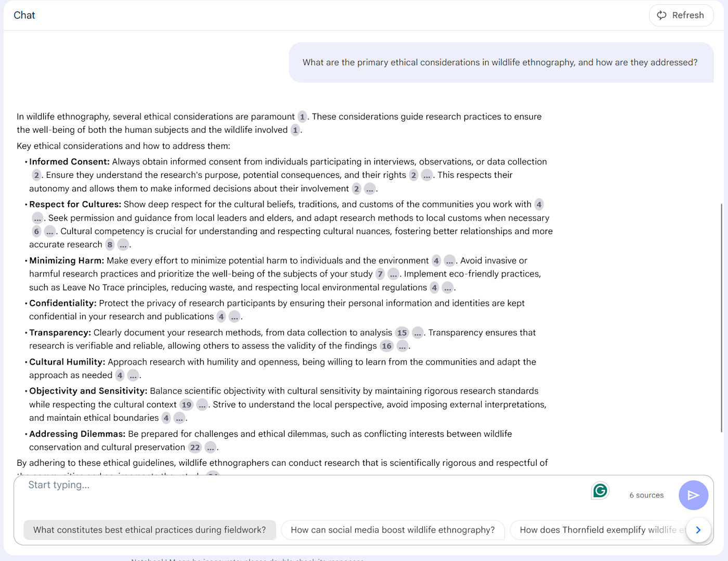Expand more citations after 'about their involvement'
This screenshot has height=561, width=728.
click(x=369, y=188)
